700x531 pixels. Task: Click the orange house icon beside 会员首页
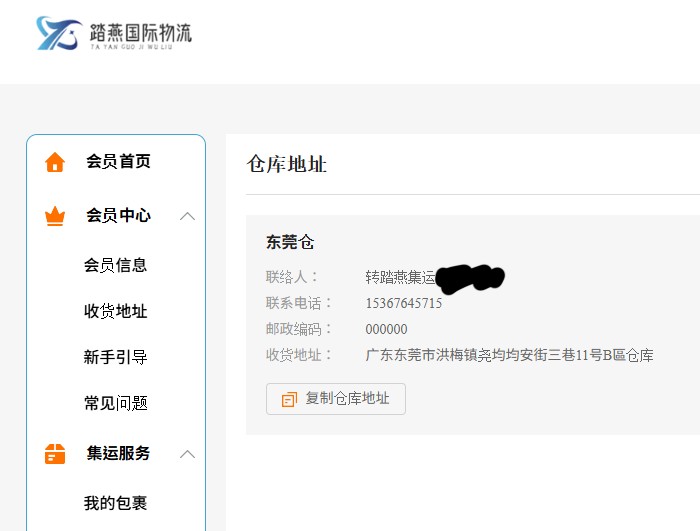coord(55,162)
